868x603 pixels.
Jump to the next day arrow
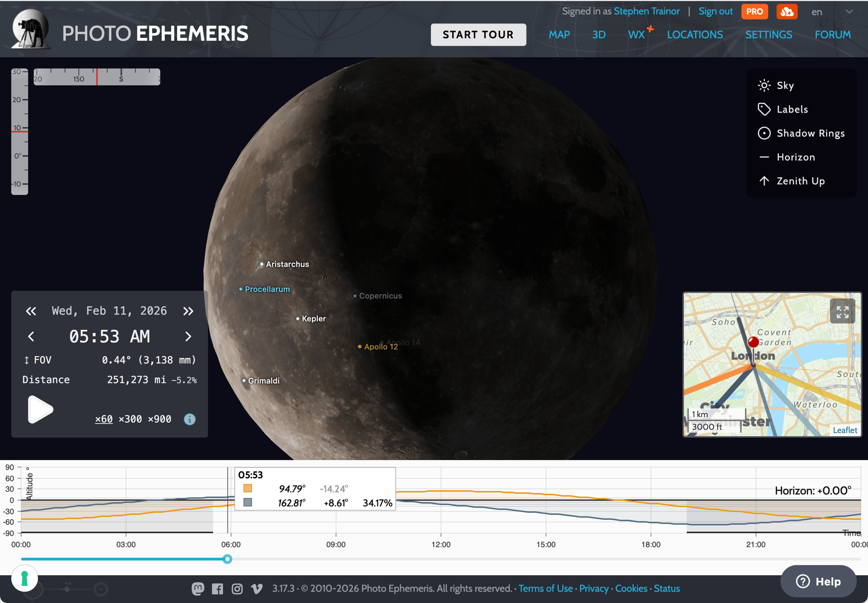[188, 311]
